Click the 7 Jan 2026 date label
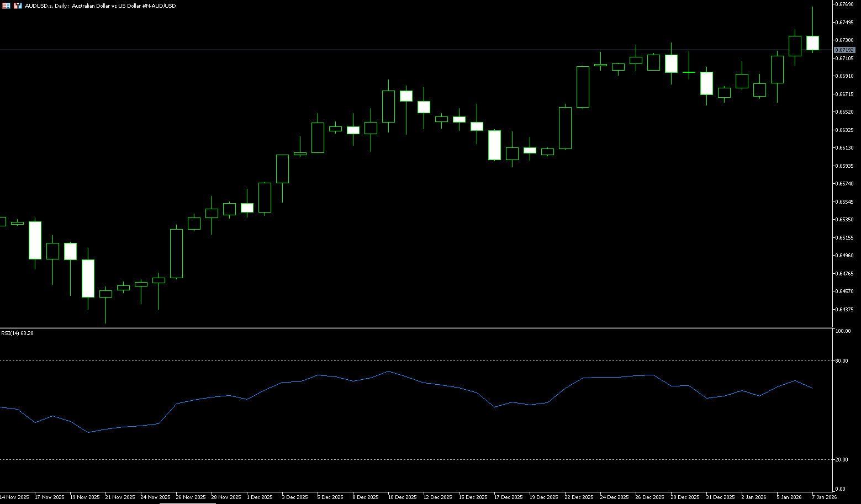The image size is (861, 504). click(x=824, y=497)
